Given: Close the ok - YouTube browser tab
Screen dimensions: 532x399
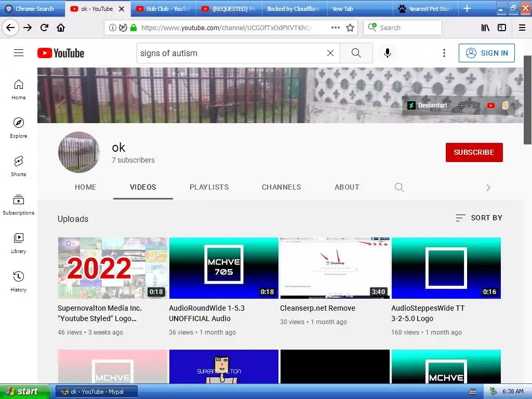Looking at the screenshot, I should [x=122, y=9].
